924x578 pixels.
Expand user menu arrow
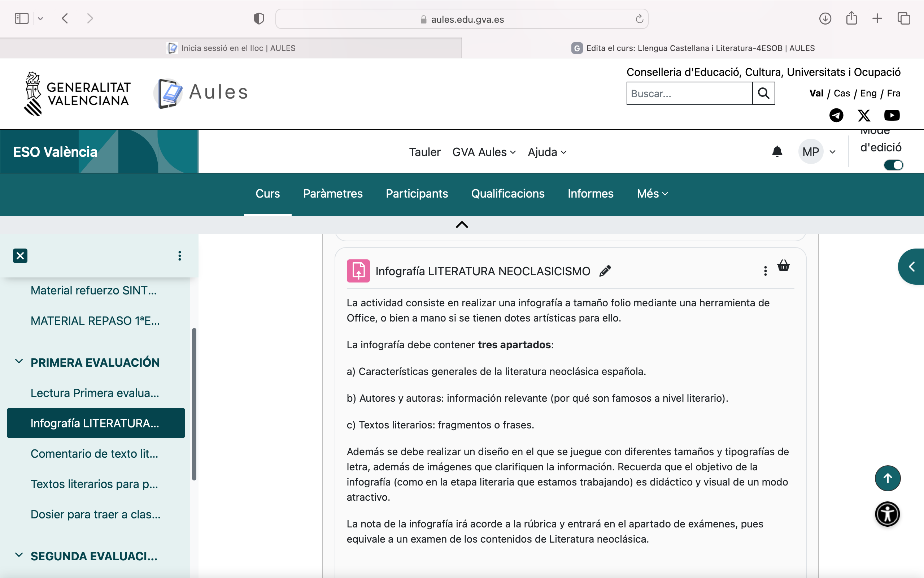point(833,152)
